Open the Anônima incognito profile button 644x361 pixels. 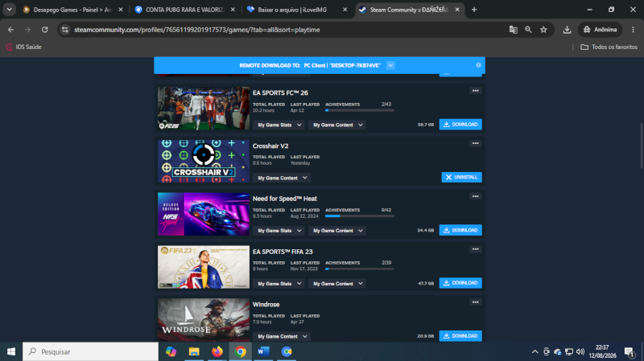click(x=600, y=30)
